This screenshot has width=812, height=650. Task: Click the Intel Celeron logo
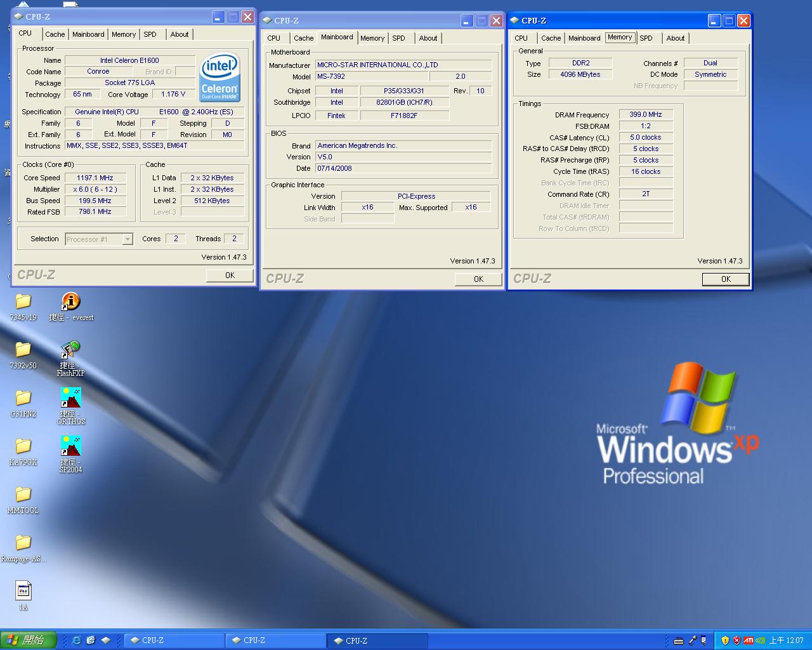[x=219, y=77]
